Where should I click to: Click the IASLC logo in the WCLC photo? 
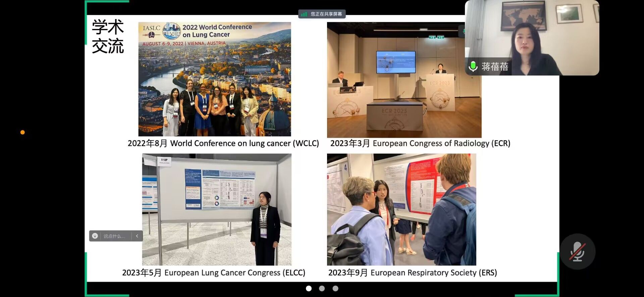pyautogui.click(x=152, y=31)
